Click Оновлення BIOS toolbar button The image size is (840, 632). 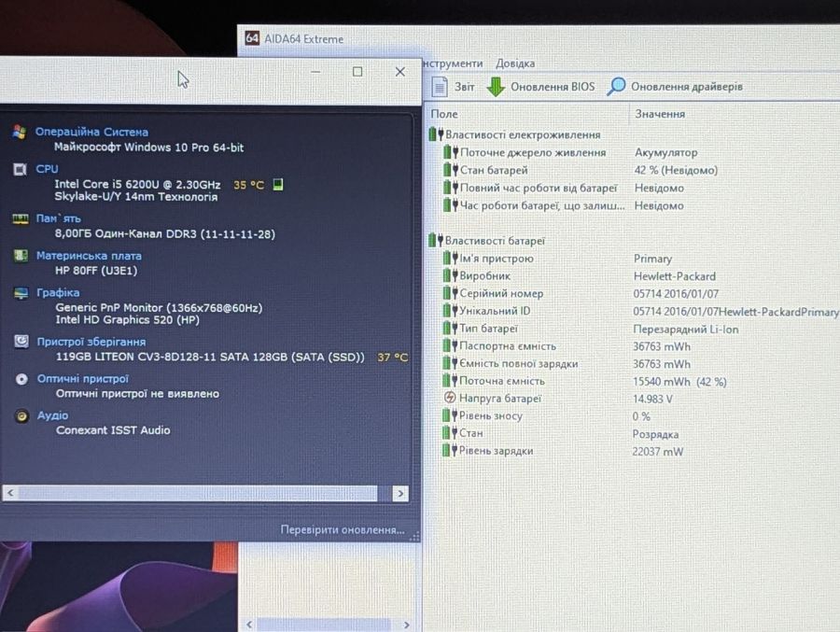click(x=540, y=87)
